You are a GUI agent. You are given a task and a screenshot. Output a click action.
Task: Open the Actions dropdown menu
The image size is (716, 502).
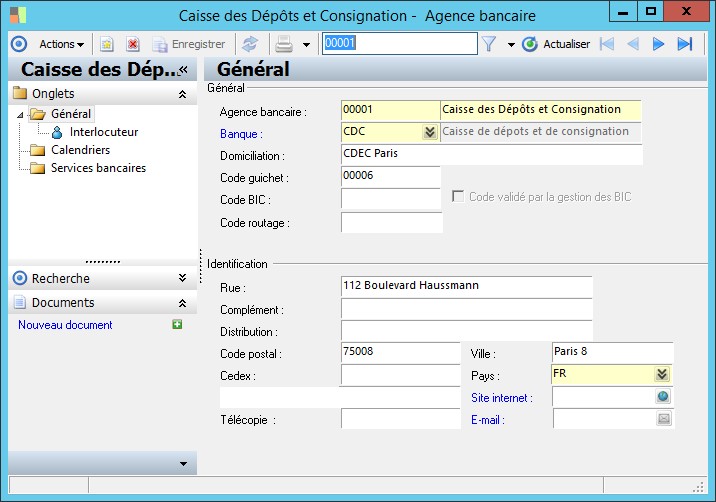tap(62, 44)
